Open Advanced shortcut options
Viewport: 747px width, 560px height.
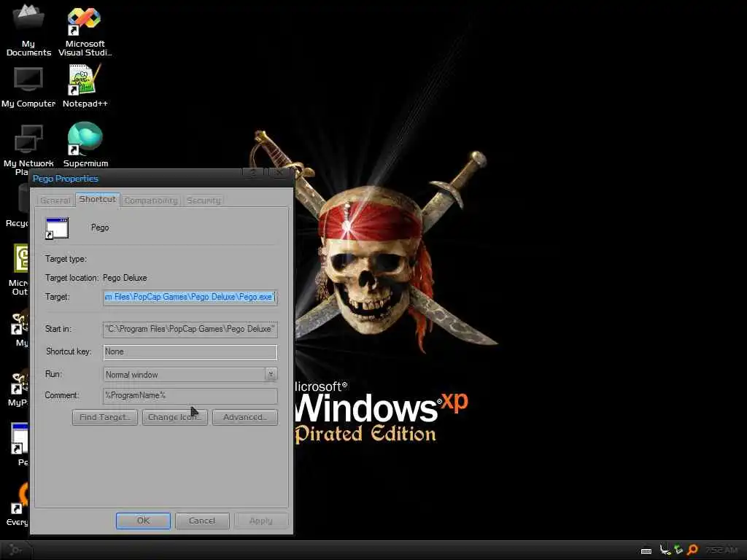(x=245, y=417)
